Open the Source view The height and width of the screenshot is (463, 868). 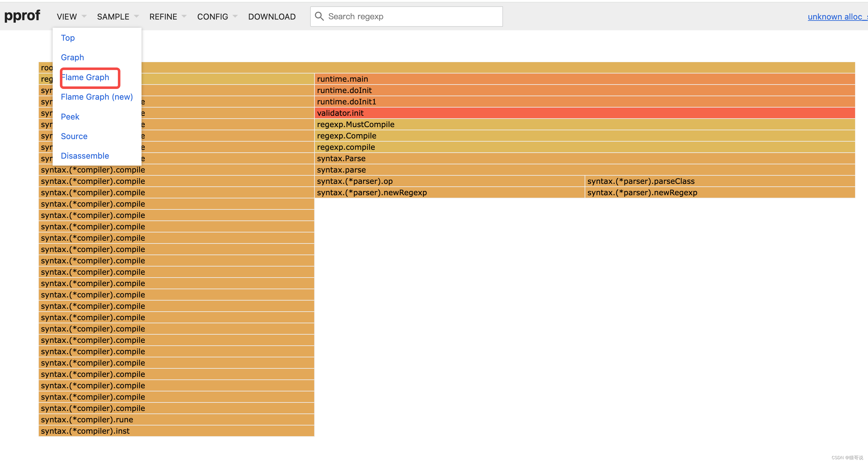(74, 136)
